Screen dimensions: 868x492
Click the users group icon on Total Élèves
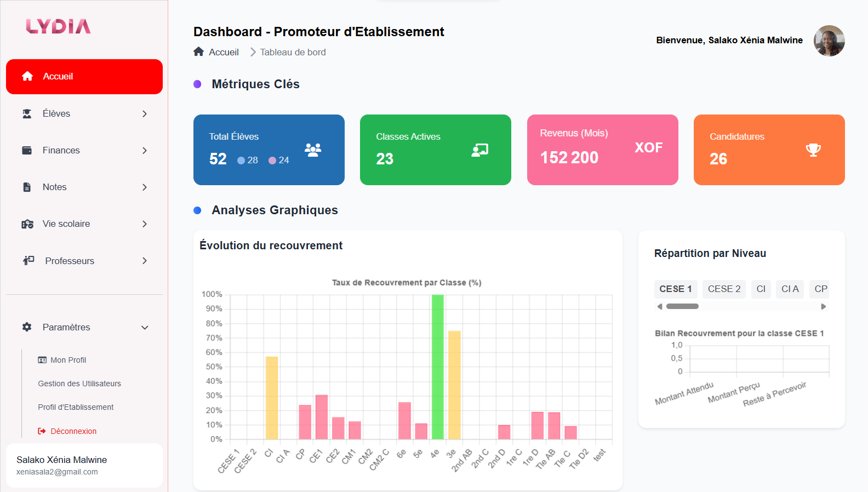(x=313, y=150)
